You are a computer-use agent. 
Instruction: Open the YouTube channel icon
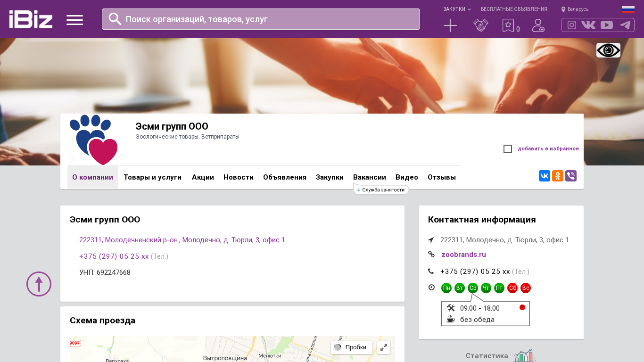607,25
